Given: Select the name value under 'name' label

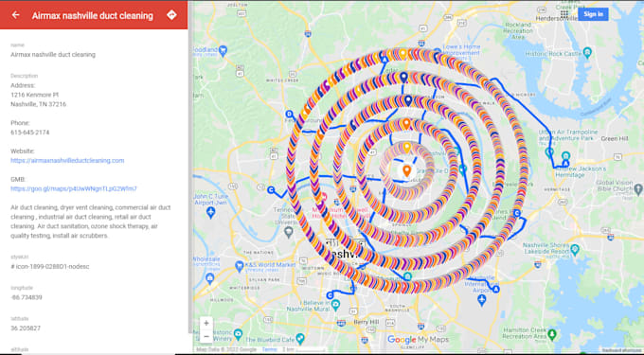Looking at the screenshot, I should coord(53,55).
